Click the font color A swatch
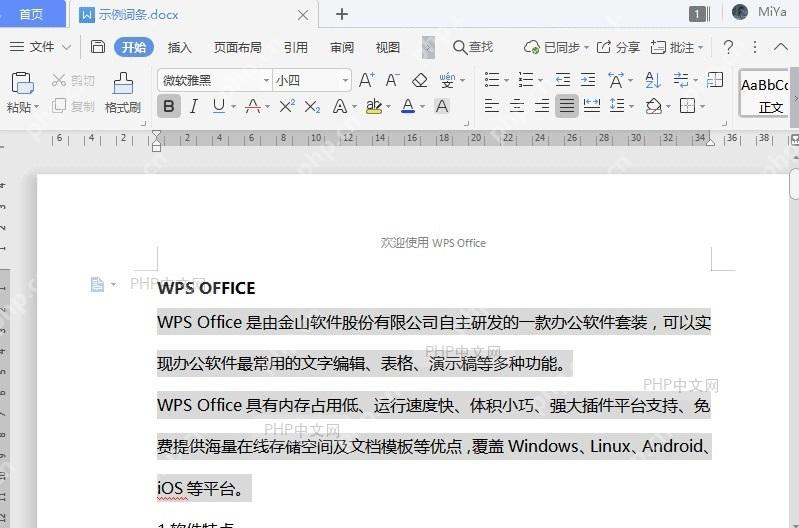Image resolution: width=799 pixels, height=528 pixels. [408, 106]
